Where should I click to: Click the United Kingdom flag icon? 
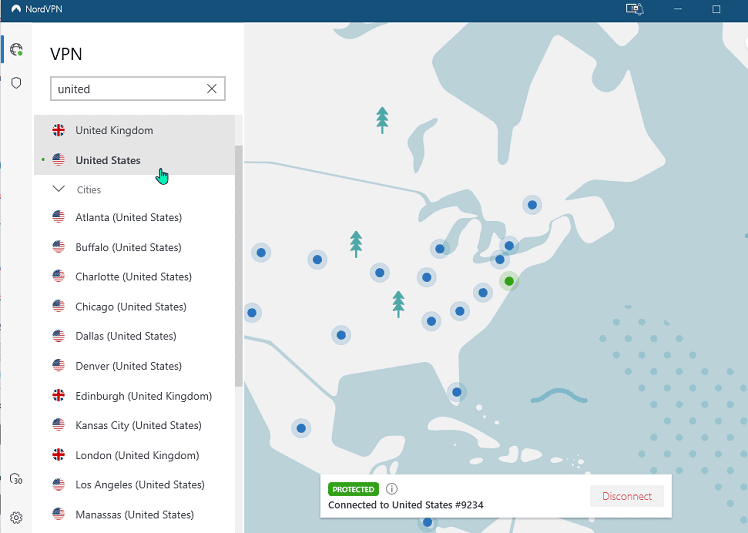point(59,130)
